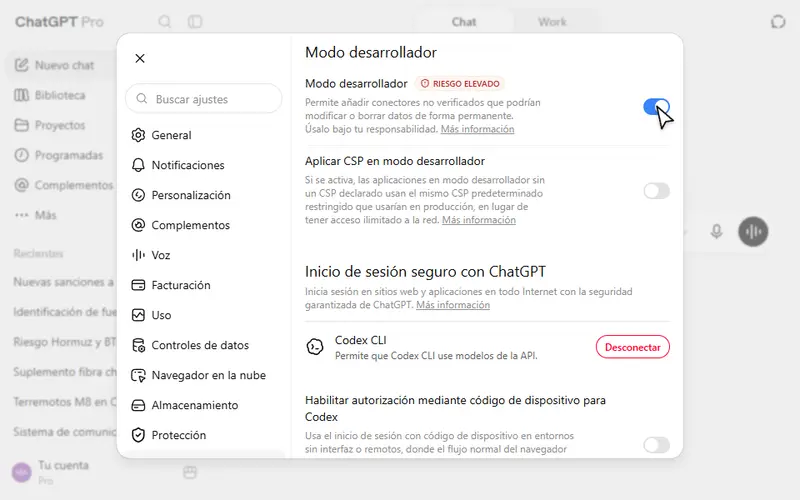Image resolution: width=800 pixels, height=500 pixels.
Task: Click the General gear icon
Action: click(x=138, y=135)
